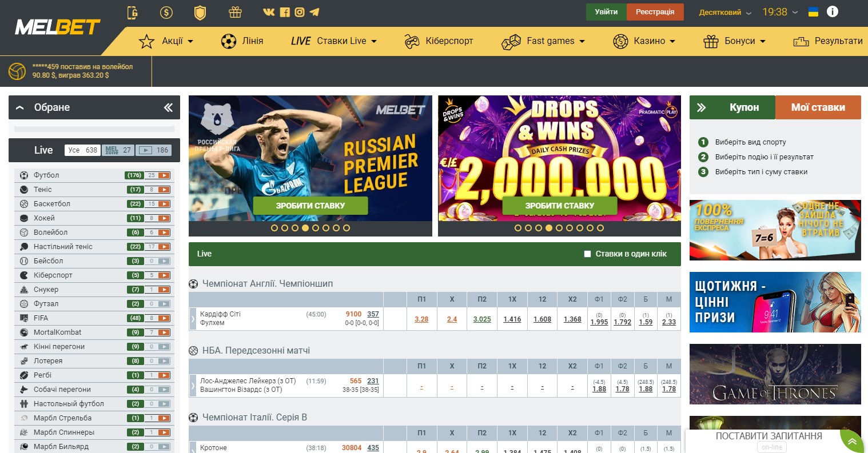868x453 pixels.
Task: Select last dot on Drops & Wins banner
Action: click(600, 228)
